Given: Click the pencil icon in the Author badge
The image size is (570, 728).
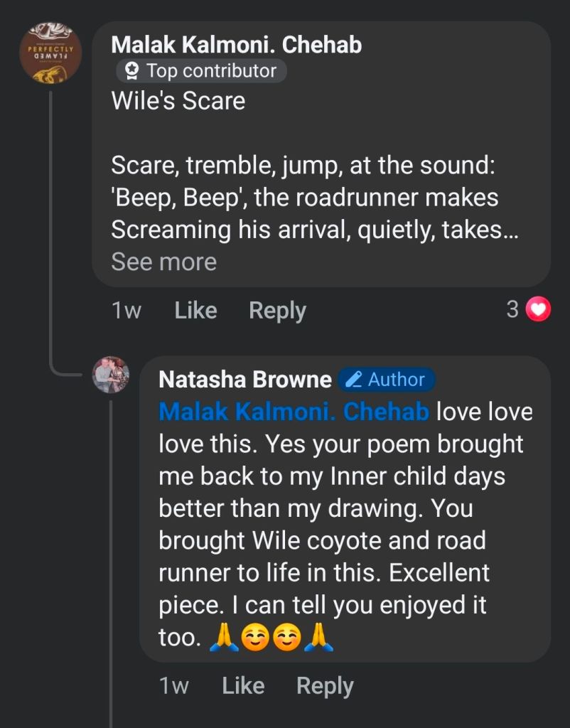Looking at the screenshot, I should [x=353, y=380].
